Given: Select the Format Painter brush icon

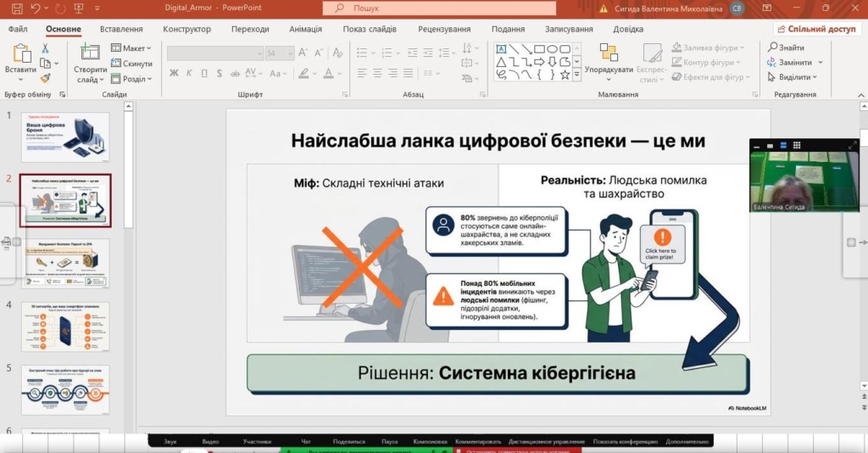Looking at the screenshot, I should (x=46, y=77).
